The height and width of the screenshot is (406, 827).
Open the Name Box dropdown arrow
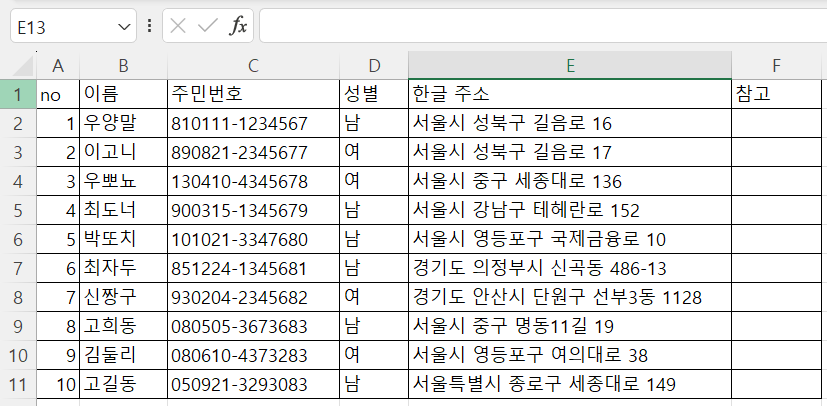(124, 26)
